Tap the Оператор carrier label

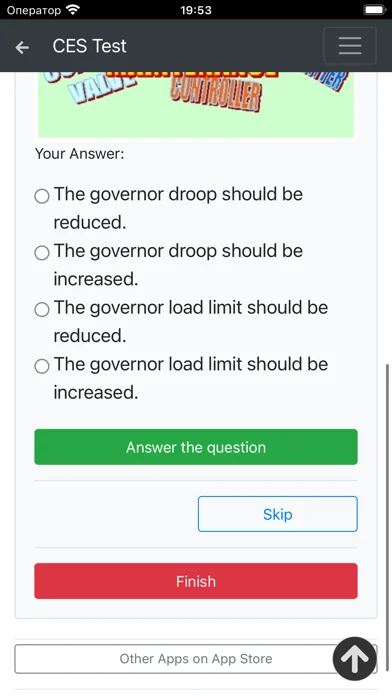point(34,10)
